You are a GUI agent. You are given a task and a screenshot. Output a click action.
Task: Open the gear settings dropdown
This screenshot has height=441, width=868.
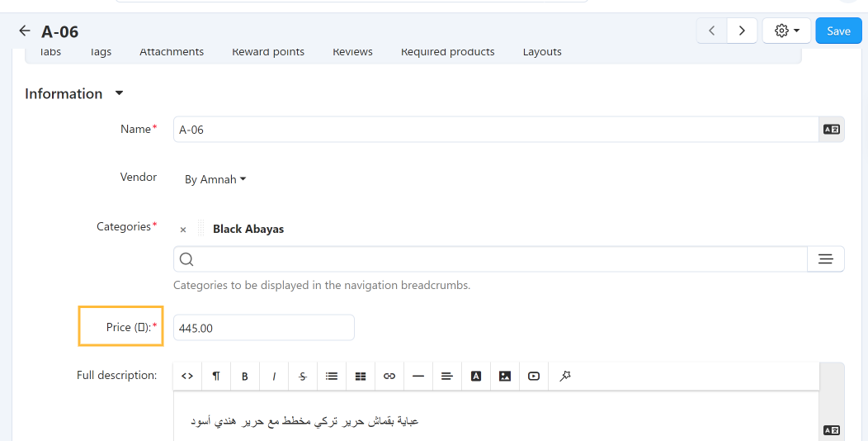(x=786, y=31)
